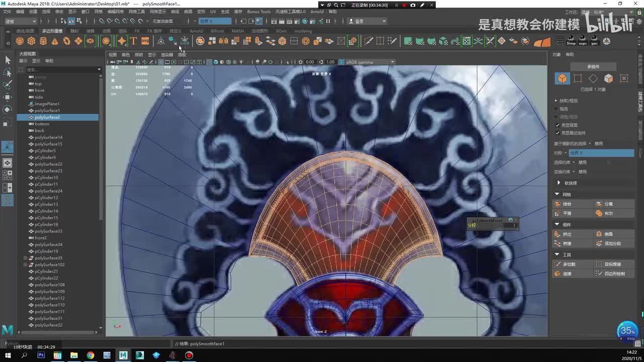Switch to edge selection mode icon

(593, 78)
